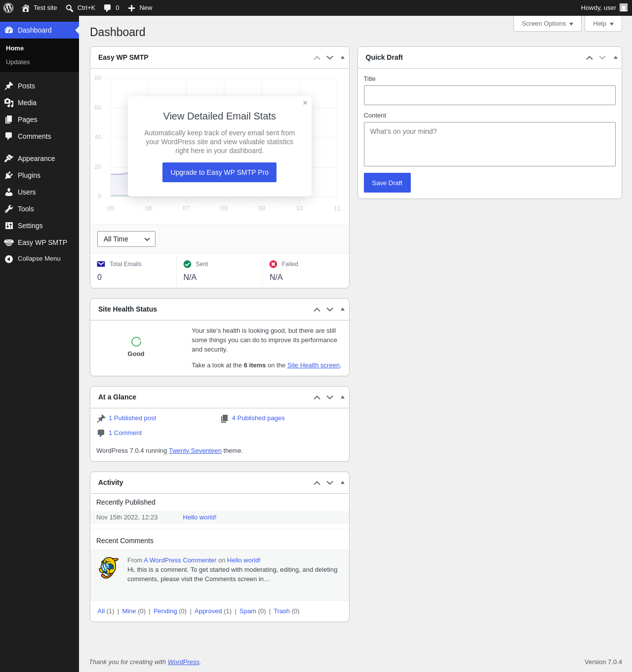
Task: Click the user avatar beside Howdy, user
Action: click(624, 7)
